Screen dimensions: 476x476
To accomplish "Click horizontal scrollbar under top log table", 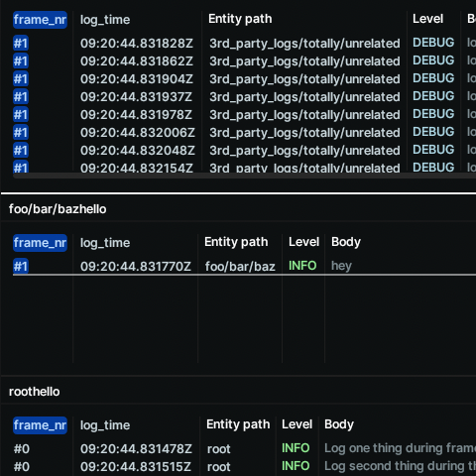I will pos(244,176).
